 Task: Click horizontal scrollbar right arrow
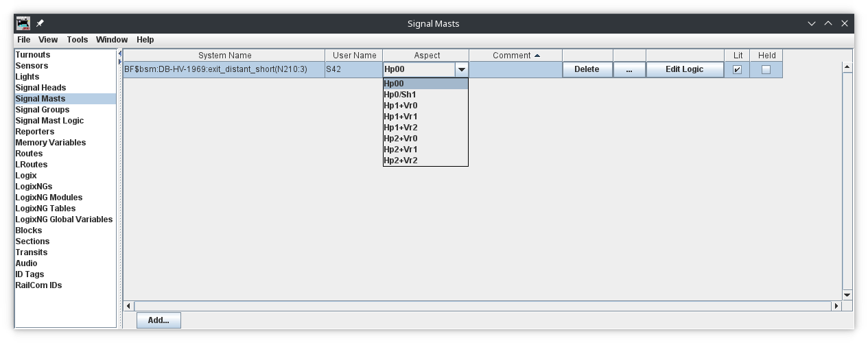835,306
